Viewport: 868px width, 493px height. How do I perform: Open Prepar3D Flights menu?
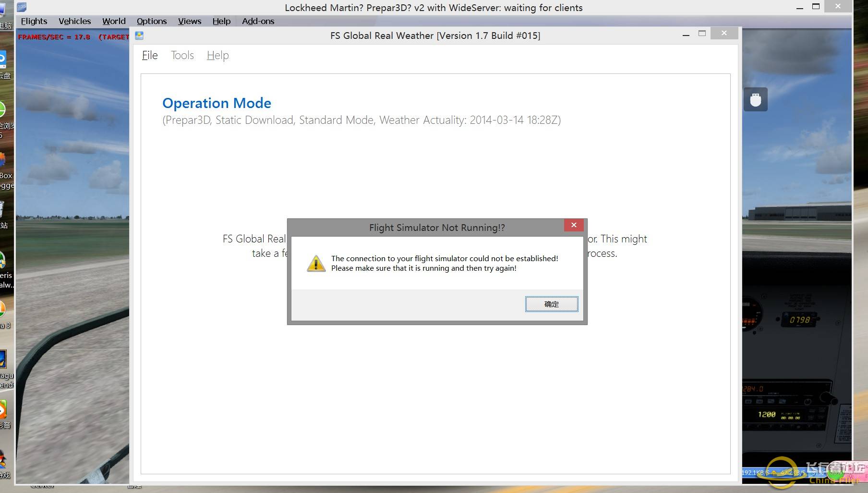coord(34,21)
